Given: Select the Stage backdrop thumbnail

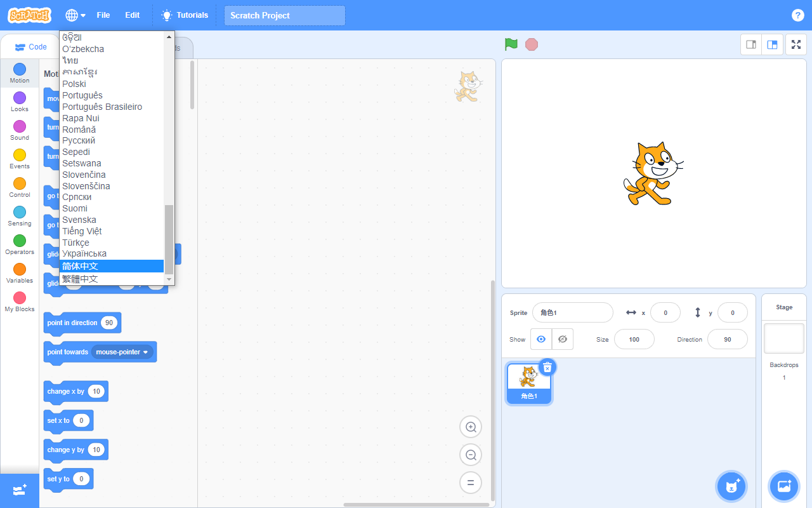Looking at the screenshot, I should click(x=784, y=338).
